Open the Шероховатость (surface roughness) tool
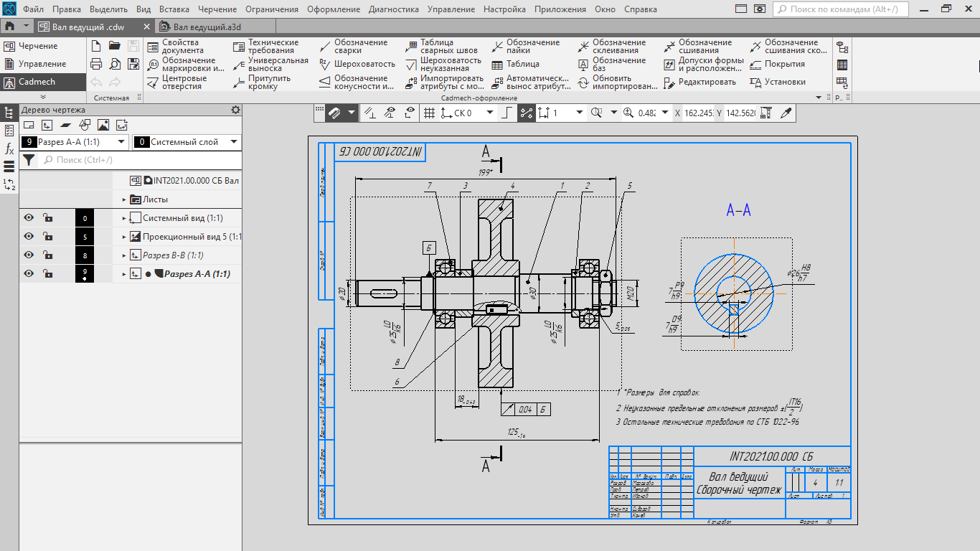Viewport: 980px width, 551px height. coord(357,64)
